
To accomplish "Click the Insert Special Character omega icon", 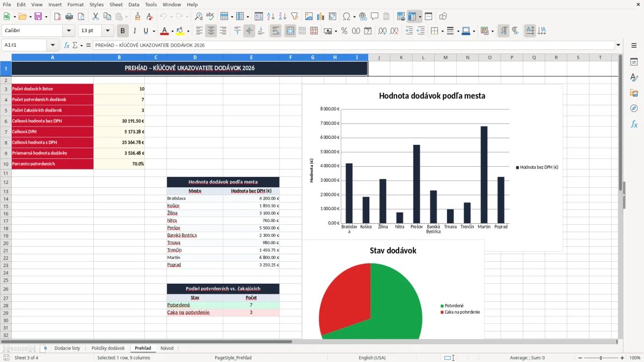I will 346,17.
